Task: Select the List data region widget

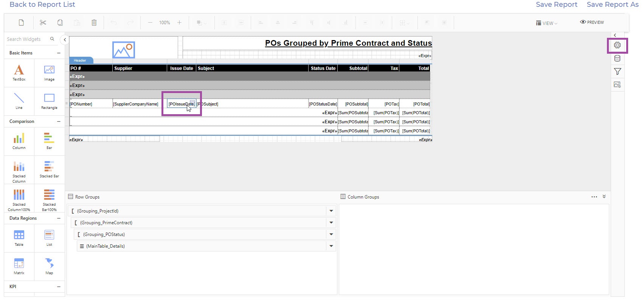Action: point(49,238)
